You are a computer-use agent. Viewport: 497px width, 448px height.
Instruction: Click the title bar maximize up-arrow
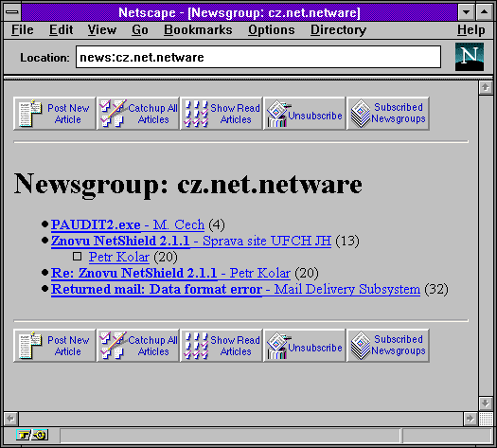(x=484, y=12)
